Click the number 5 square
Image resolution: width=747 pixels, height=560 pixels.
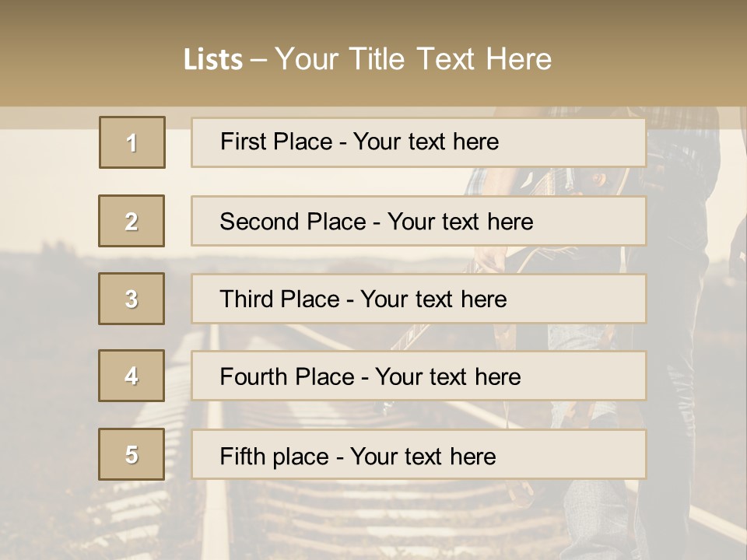click(132, 454)
